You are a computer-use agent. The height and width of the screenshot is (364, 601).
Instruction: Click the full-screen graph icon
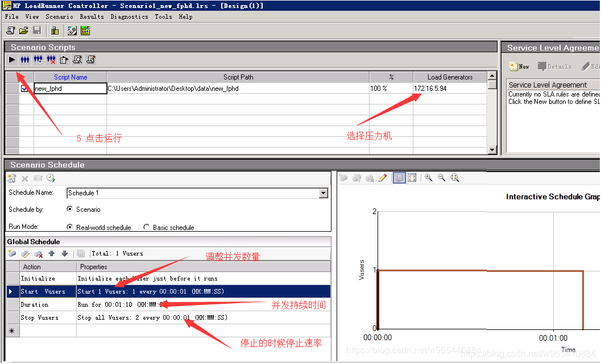click(412, 178)
